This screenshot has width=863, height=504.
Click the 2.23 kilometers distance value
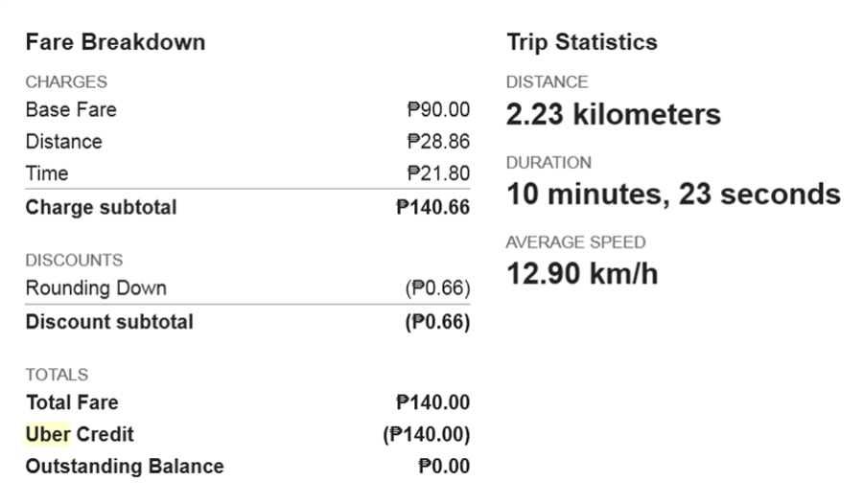pyautogui.click(x=613, y=114)
